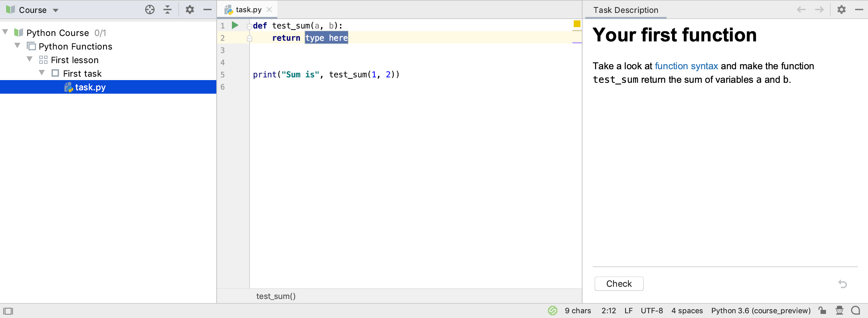The width and height of the screenshot is (868, 318).
Task: Click the Python Functions section icon
Action: [x=31, y=46]
